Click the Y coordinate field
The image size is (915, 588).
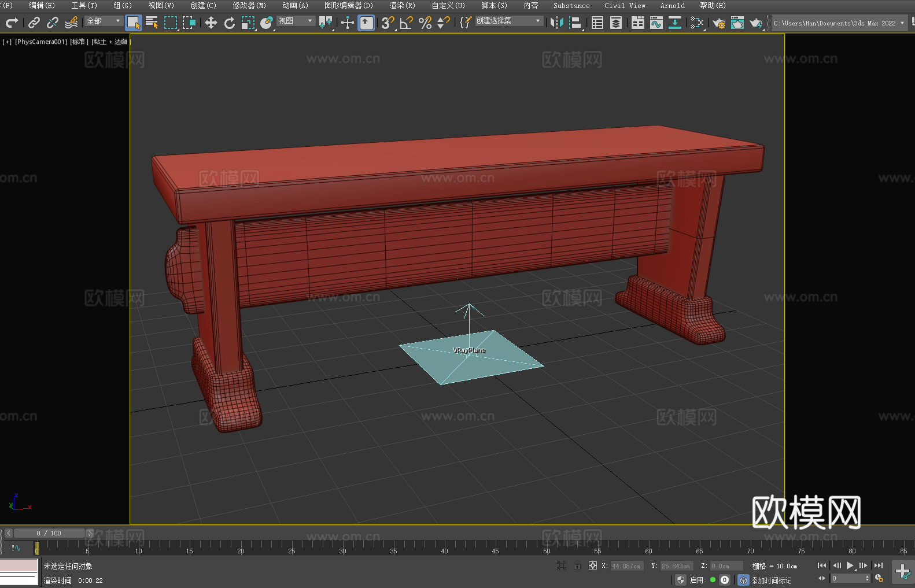[677, 566]
